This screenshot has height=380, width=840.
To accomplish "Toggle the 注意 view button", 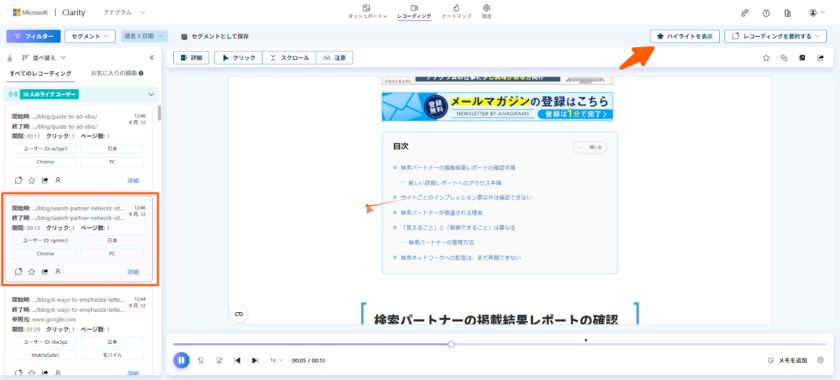I will click(334, 58).
